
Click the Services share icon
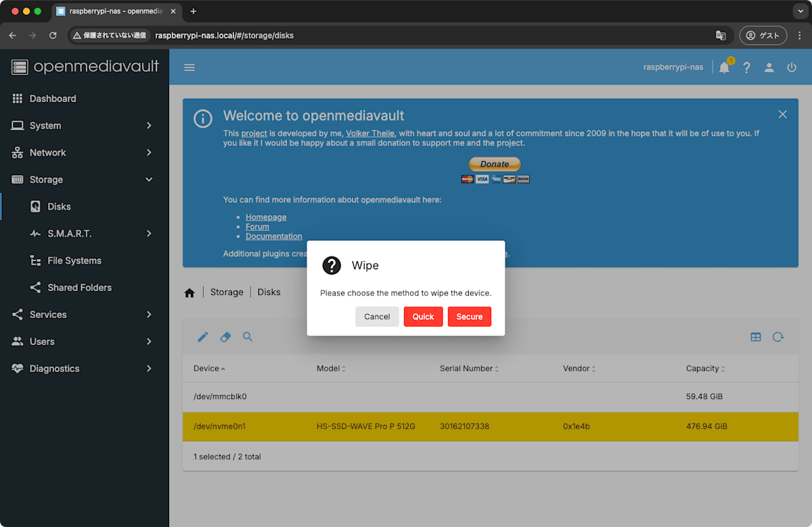pyautogui.click(x=18, y=315)
